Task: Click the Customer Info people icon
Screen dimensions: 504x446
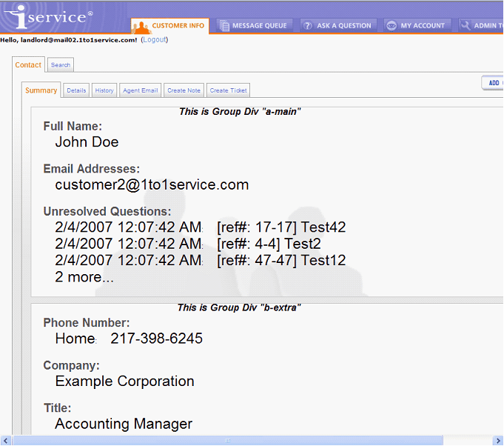Action: coord(141,27)
